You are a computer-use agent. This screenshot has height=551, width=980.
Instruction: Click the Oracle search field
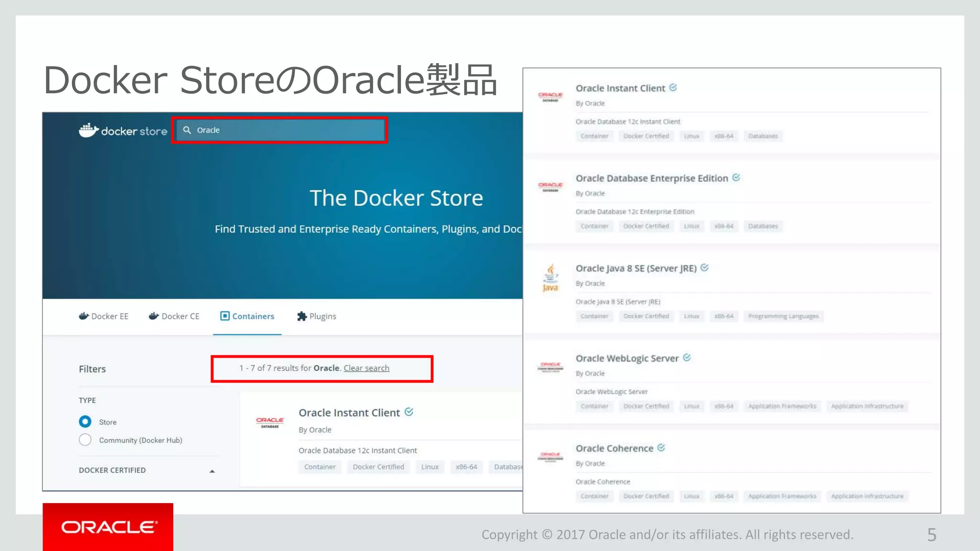280,130
